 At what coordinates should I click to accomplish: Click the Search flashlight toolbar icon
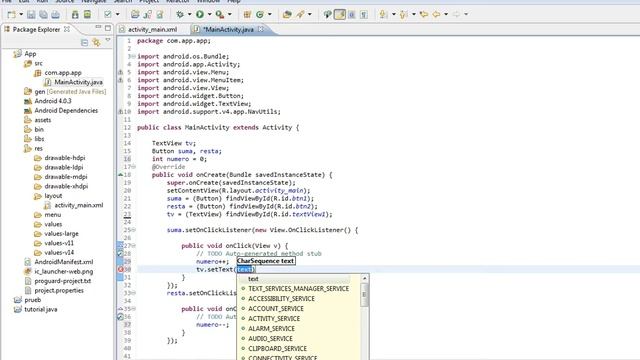point(300,15)
